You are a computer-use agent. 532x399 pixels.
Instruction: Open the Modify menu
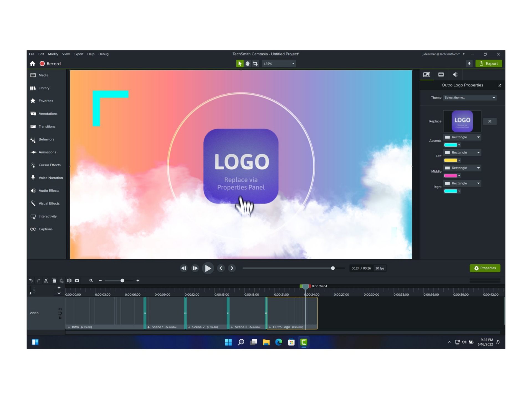coord(53,54)
